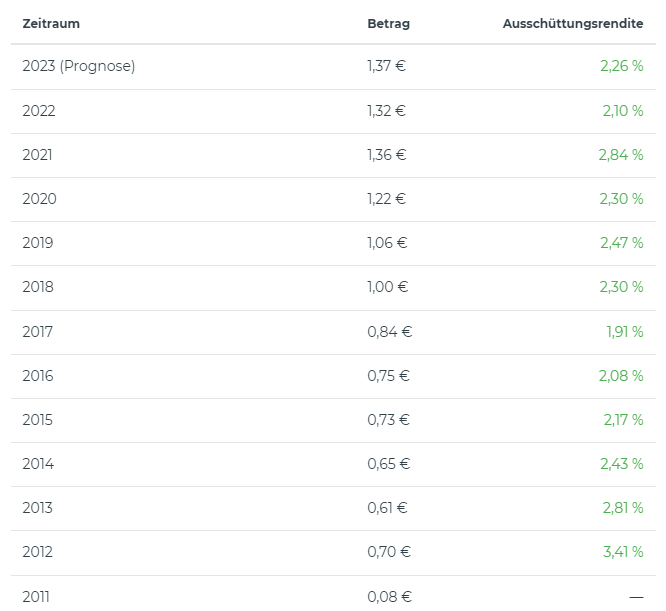Click the Ausschüttungsrendite column header
666x611 pixels.
tap(572, 23)
